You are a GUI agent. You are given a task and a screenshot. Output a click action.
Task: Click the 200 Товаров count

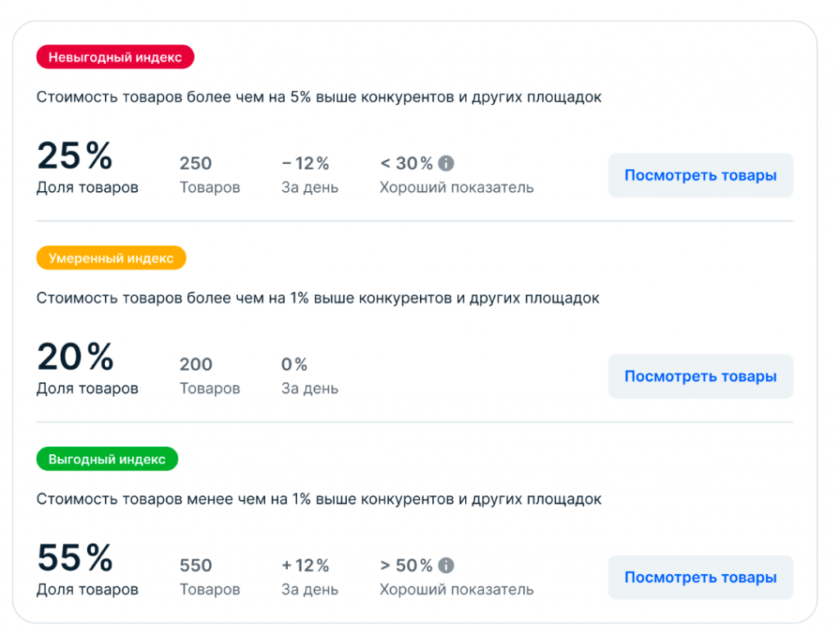[x=196, y=364]
